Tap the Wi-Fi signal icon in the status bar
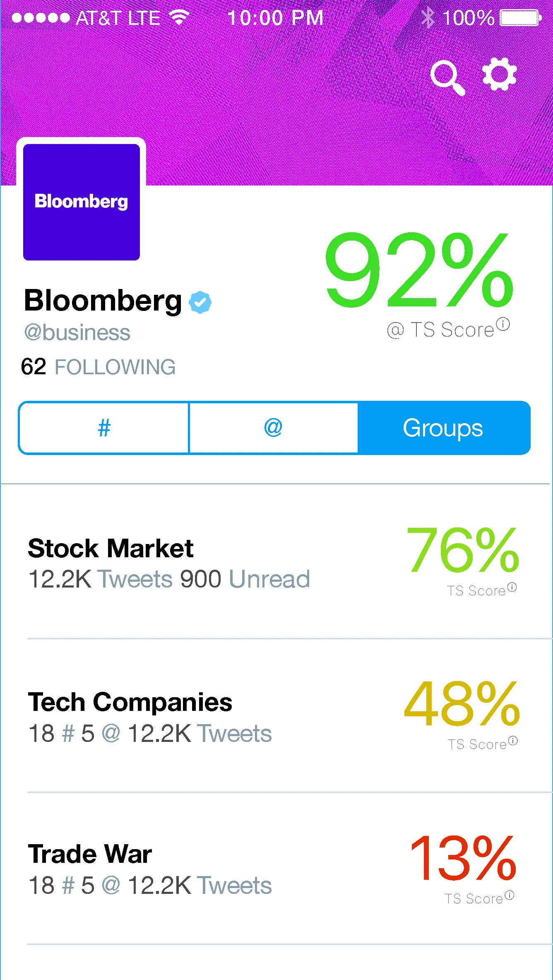The height and width of the screenshot is (980, 553). tap(179, 17)
